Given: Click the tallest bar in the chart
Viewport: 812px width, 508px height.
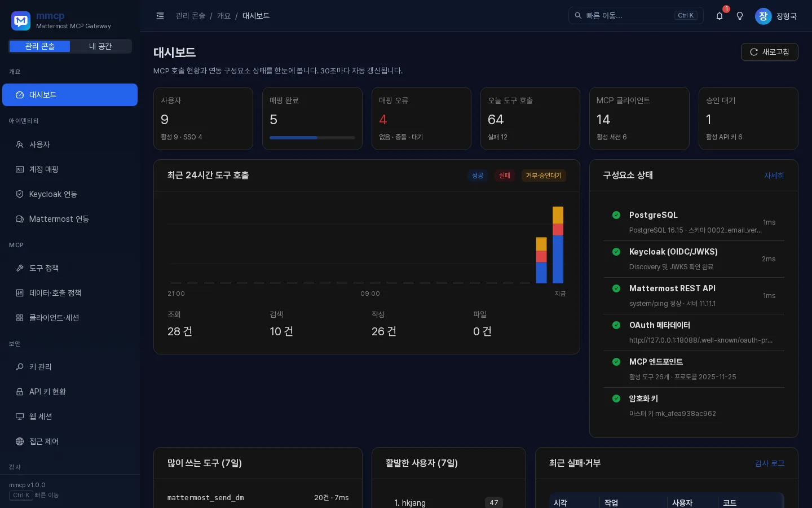Looking at the screenshot, I should point(558,245).
